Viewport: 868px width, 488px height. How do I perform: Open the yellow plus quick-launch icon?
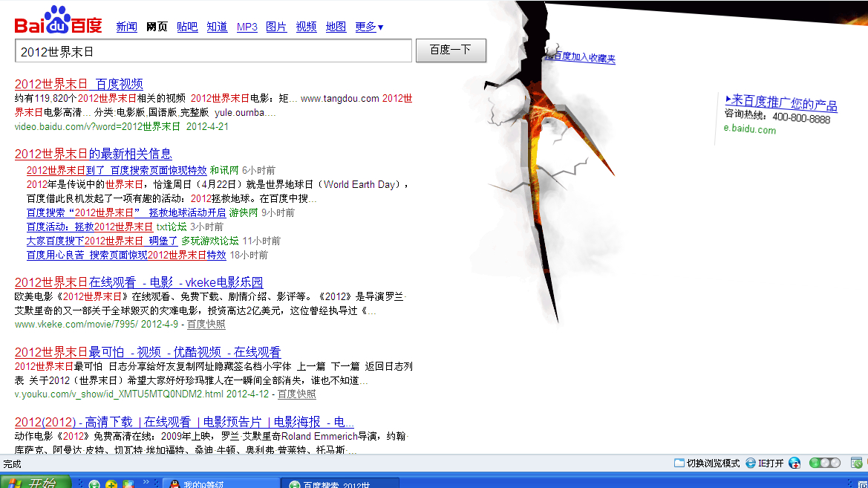click(111, 484)
